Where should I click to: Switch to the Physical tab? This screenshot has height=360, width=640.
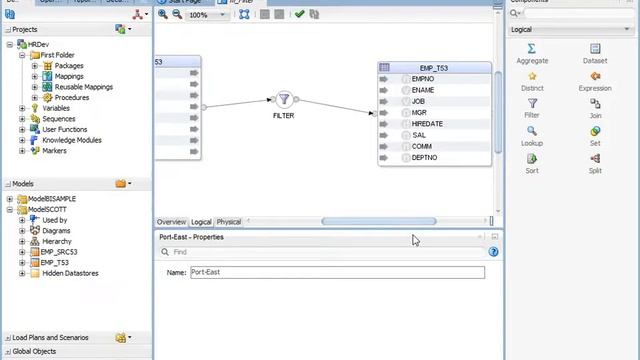pyautogui.click(x=229, y=222)
